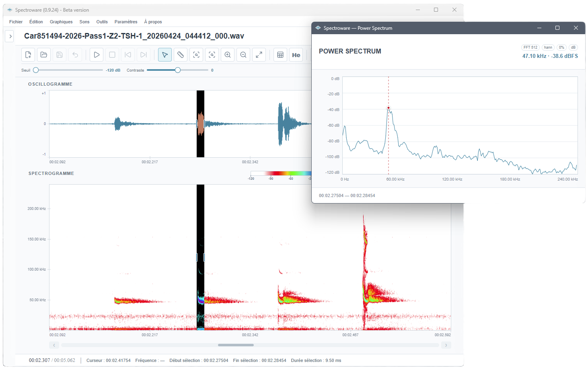Create a new file with the toolbar icon
The width and height of the screenshot is (588, 370).
pyautogui.click(x=28, y=55)
